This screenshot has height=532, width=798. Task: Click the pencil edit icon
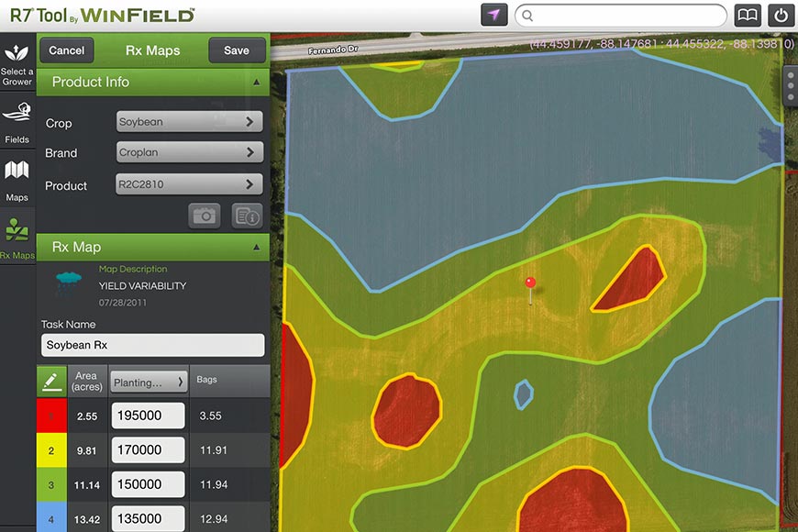(x=52, y=380)
